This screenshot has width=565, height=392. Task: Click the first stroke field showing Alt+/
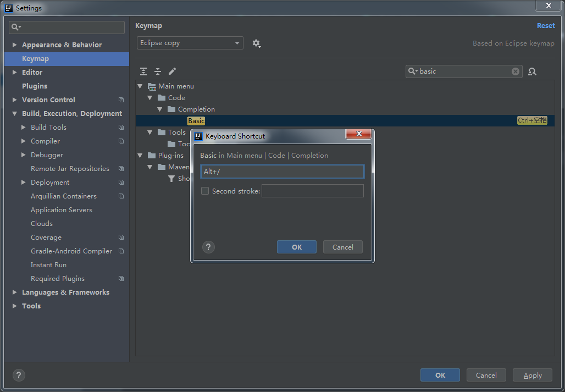tap(282, 172)
